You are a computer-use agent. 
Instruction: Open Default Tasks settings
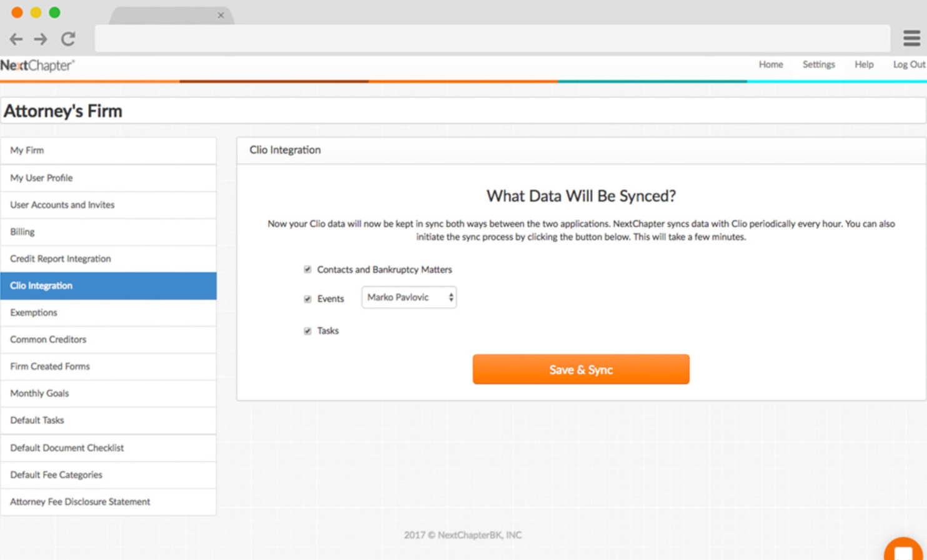click(109, 420)
